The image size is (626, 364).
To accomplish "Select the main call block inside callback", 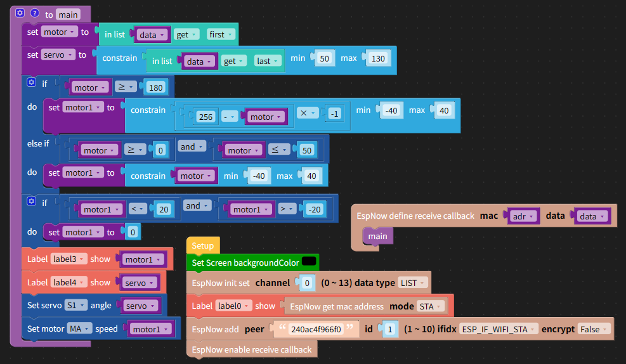I will [x=377, y=237].
